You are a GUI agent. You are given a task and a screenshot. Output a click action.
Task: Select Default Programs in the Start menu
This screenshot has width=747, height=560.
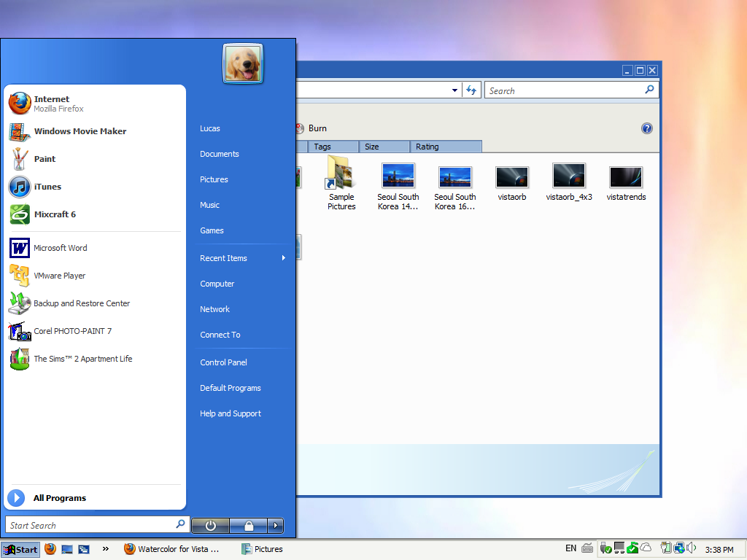pos(231,388)
